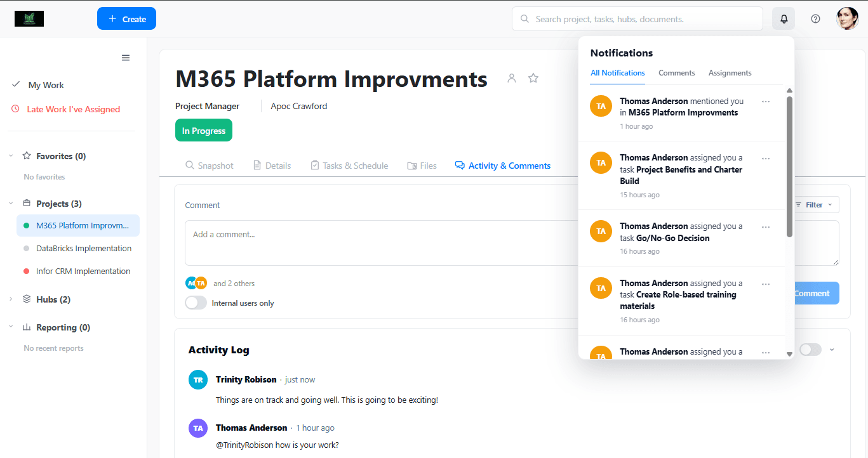Click the My Work checkmark icon
Image resolution: width=868 pixels, height=458 pixels.
(x=16, y=84)
